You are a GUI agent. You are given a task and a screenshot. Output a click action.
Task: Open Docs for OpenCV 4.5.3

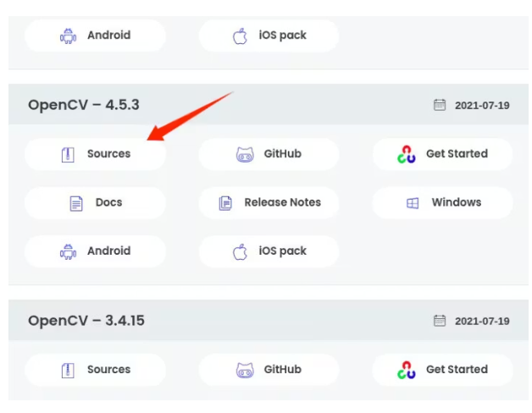tap(95, 203)
